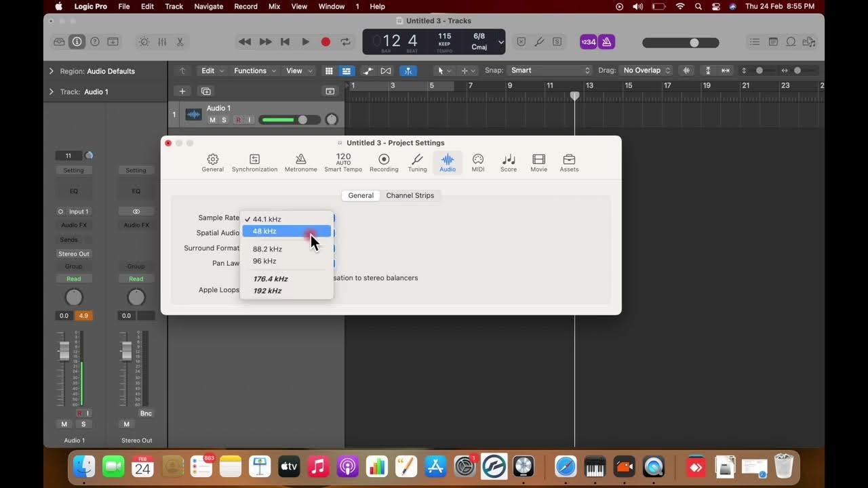Adjust master volume slider in control bar

pos(680,42)
